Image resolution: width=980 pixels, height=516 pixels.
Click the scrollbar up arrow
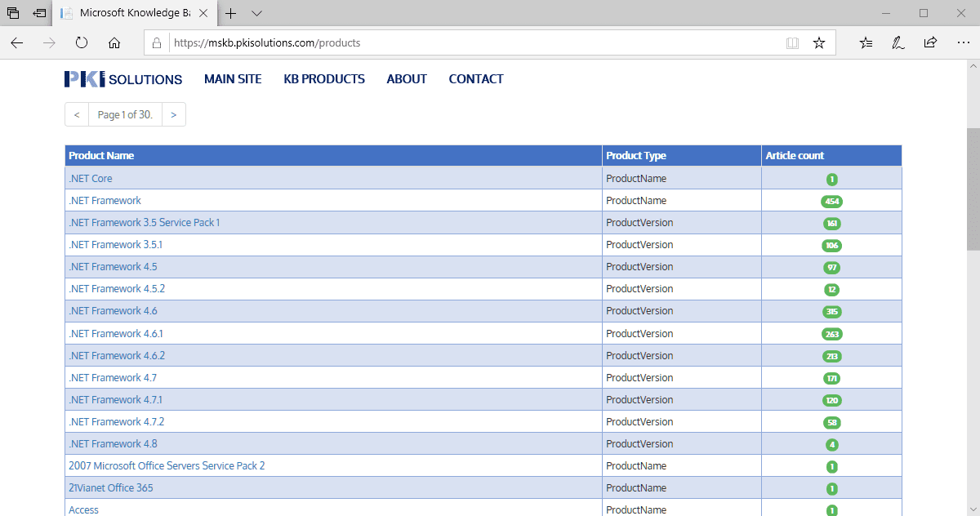[x=973, y=66]
